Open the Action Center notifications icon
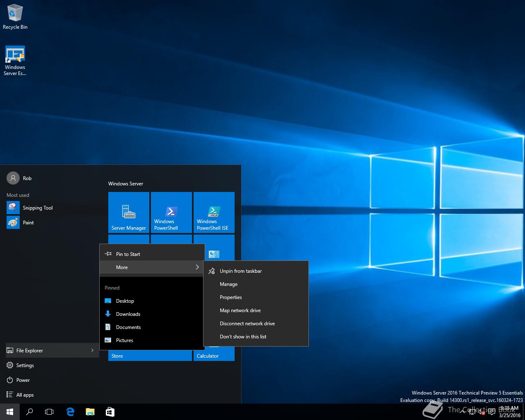This screenshot has width=525, height=420. coord(491,412)
